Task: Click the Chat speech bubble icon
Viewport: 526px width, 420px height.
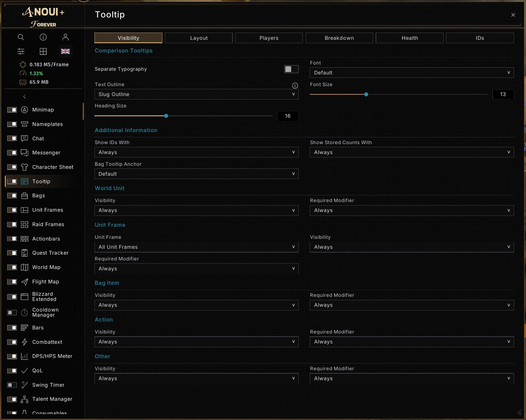Action: 24,139
